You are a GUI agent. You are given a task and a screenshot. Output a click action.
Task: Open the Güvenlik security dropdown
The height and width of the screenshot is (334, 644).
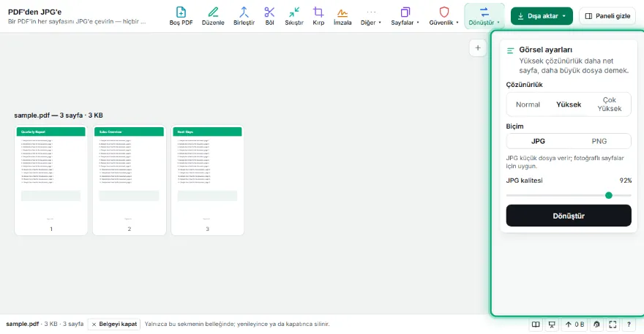(x=443, y=16)
